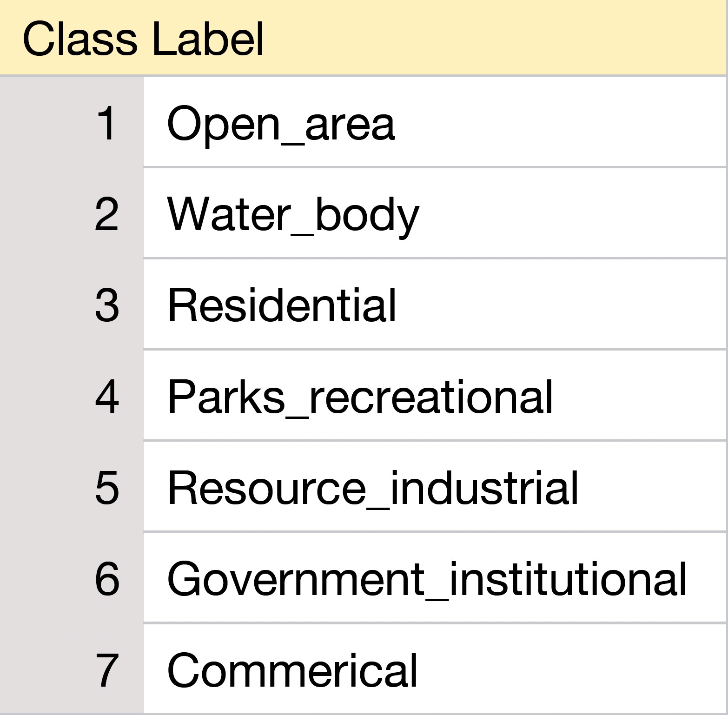Click divider line between Residential and Parks_recreational
The image size is (728, 715).
pos(435,349)
